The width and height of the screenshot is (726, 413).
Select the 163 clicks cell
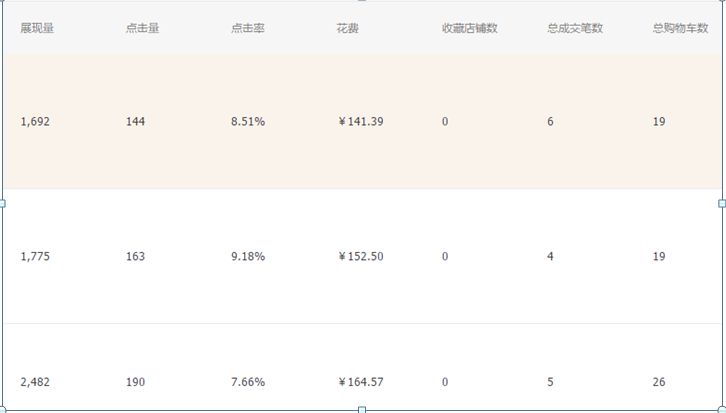click(x=135, y=257)
